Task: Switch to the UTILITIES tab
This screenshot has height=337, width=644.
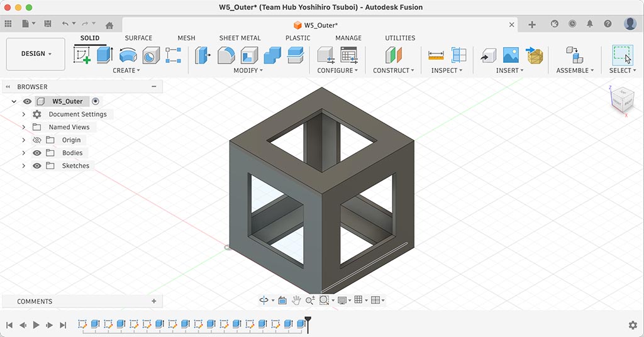Action: (x=400, y=38)
